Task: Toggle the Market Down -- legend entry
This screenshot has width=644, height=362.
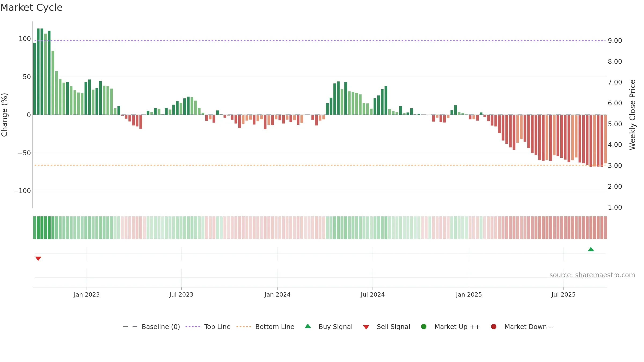Action: pos(522,327)
